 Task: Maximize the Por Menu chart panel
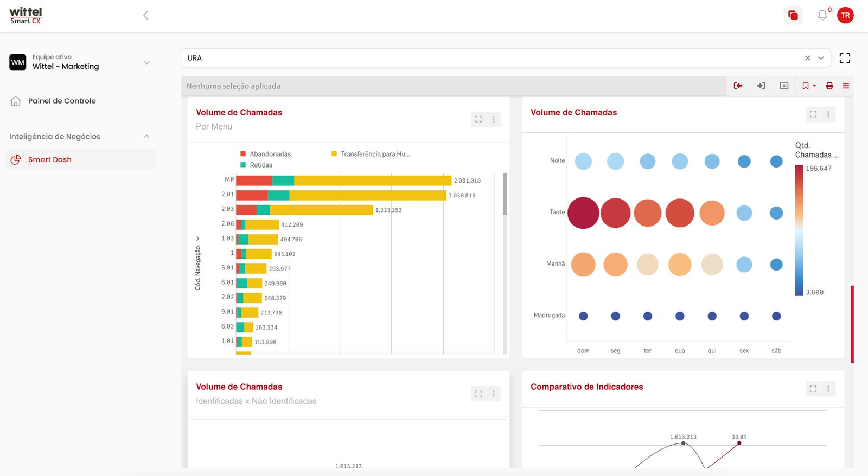pyautogui.click(x=478, y=119)
